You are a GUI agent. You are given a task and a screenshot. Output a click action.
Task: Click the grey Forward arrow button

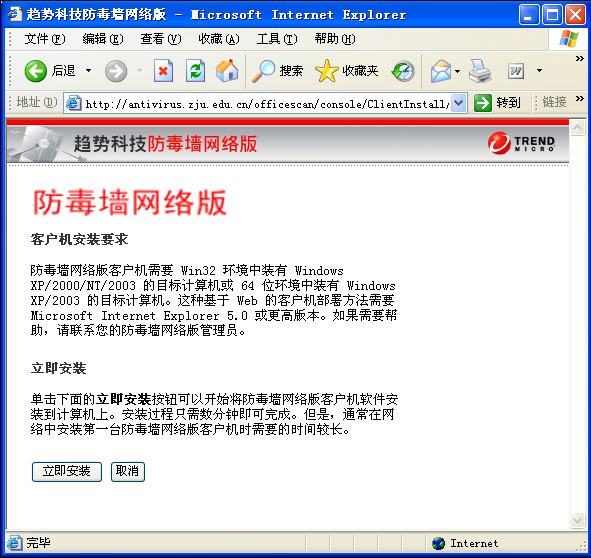[x=116, y=71]
